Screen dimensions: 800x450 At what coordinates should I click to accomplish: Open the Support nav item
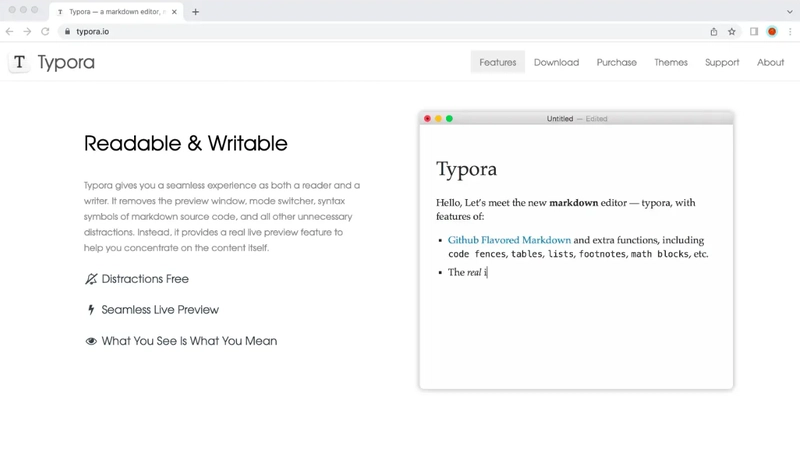(722, 62)
